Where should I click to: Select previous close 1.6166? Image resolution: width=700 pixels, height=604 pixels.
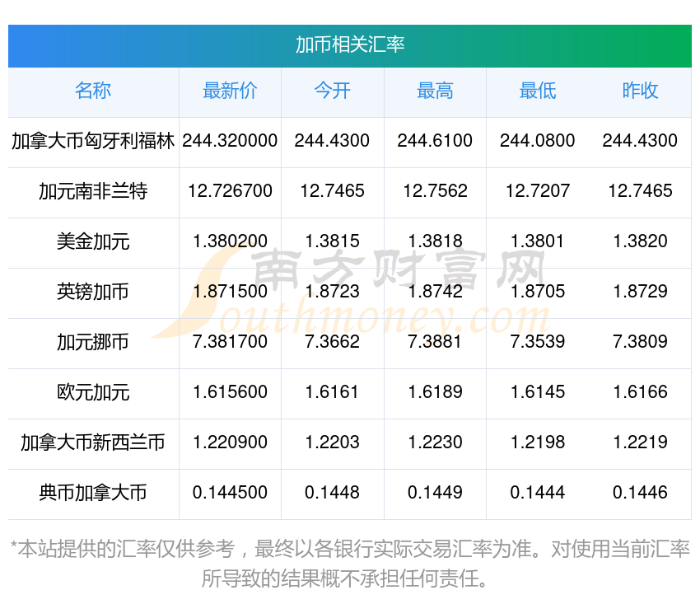pyautogui.click(x=640, y=392)
